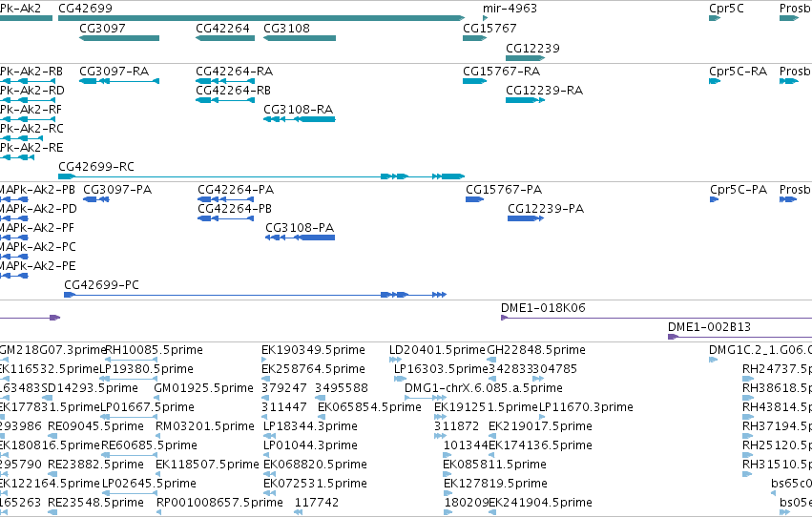This screenshot has width=812, height=517.
Task: Select the CG12239 gene bar
Action: [525, 58]
